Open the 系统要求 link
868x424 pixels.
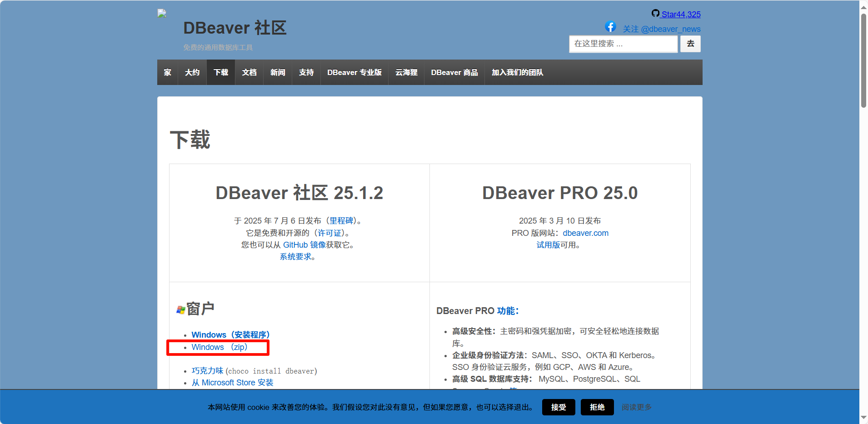point(296,257)
